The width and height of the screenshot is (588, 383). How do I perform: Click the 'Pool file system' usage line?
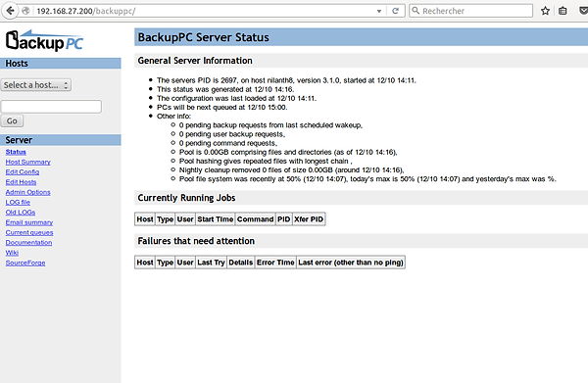coord(367,179)
